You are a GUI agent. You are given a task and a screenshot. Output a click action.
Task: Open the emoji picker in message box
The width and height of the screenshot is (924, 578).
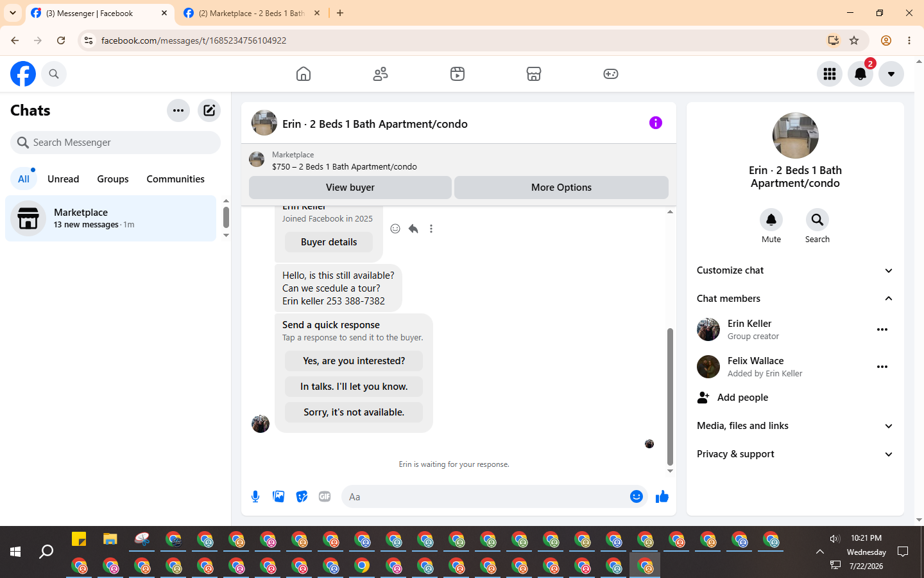click(637, 496)
